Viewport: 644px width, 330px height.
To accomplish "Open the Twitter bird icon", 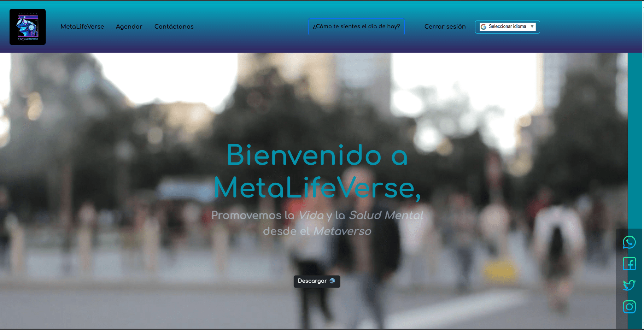I will [x=629, y=285].
